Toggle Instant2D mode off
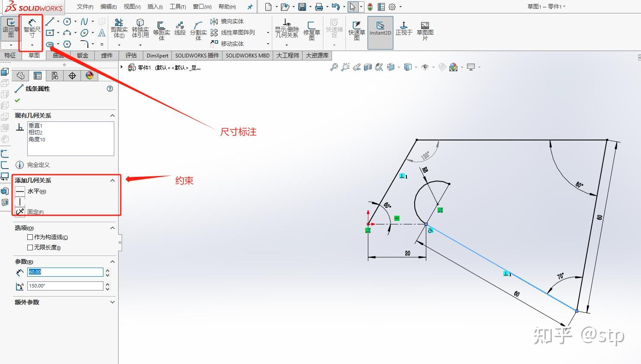Viewport: 641px width, 364px height. pos(380,29)
